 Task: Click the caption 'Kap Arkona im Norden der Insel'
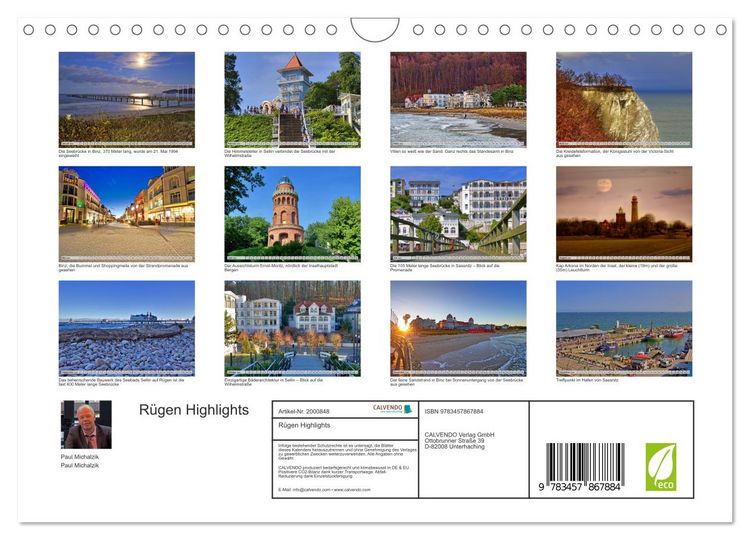pyautogui.click(x=617, y=267)
